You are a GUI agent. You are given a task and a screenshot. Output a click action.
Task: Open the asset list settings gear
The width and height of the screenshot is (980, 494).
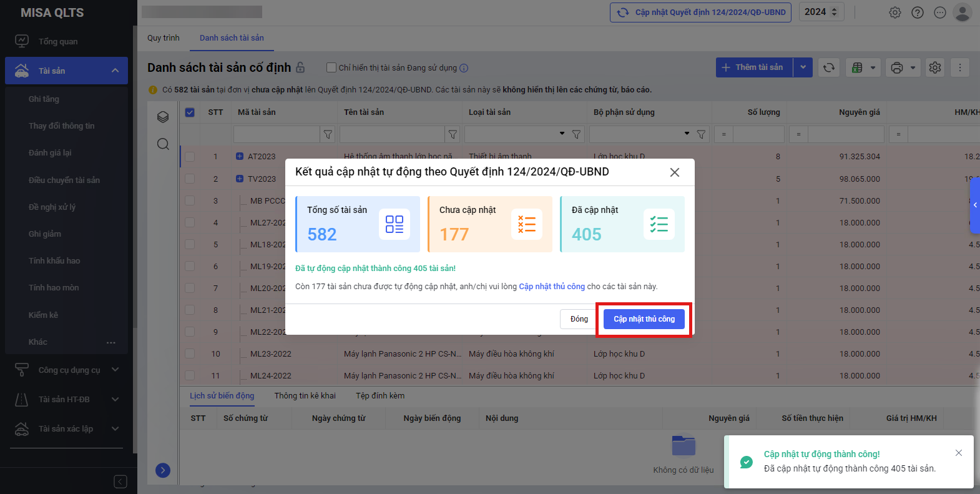[x=935, y=67]
